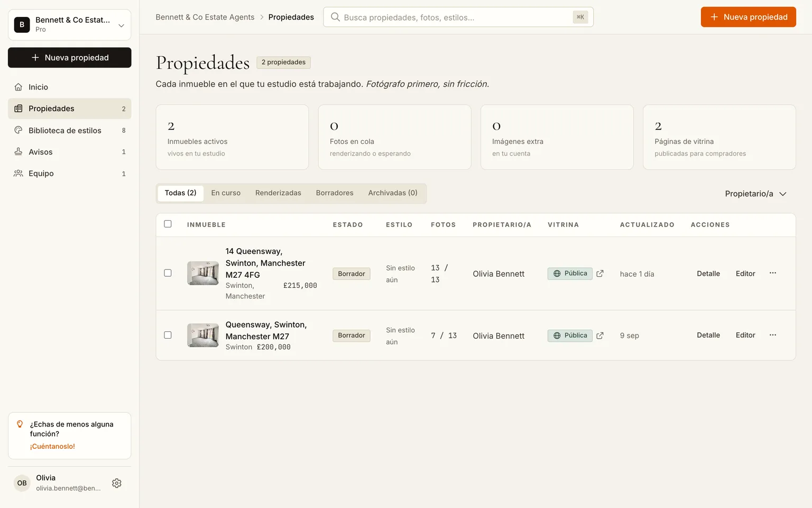
Task: Click the Avisos stamp icon
Action: (19, 152)
